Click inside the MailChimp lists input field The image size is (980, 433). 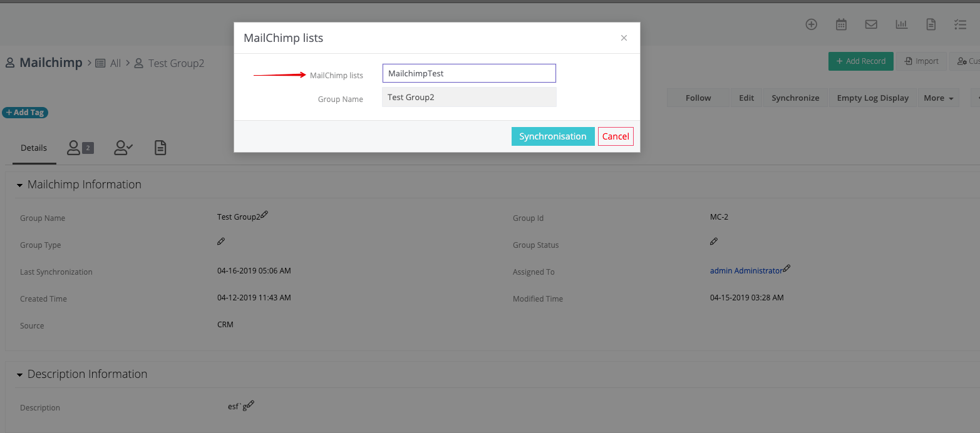tap(468, 73)
